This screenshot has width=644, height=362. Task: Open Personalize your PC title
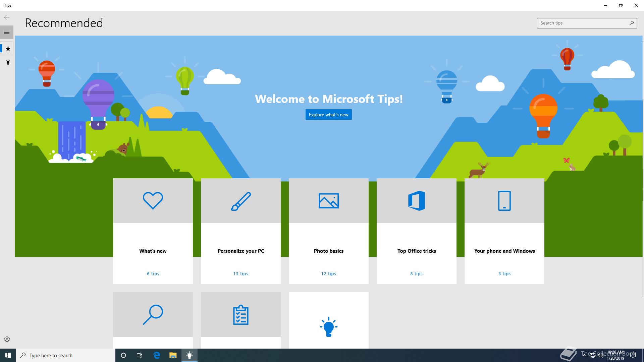pos(241,251)
